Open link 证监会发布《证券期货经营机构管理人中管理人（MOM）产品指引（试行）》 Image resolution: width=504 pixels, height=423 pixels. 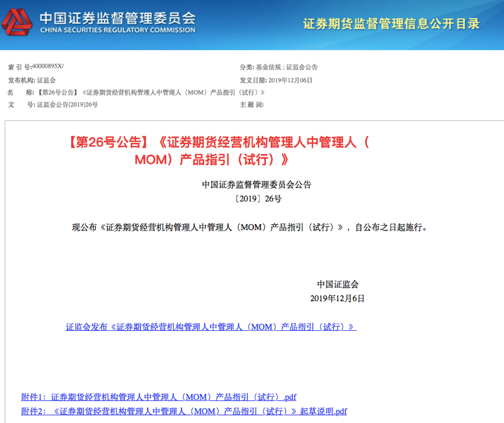tap(211, 327)
